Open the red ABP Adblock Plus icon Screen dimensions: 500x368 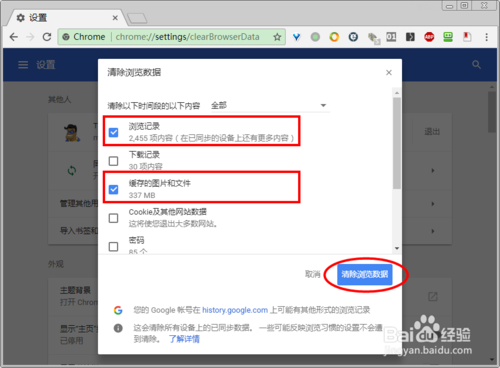[x=429, y=37]
